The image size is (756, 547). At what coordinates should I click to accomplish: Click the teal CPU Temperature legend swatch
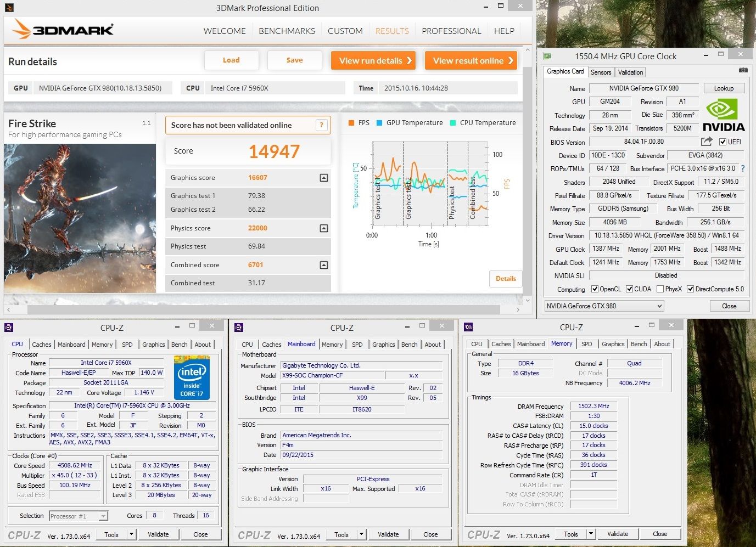coord(453,123)
